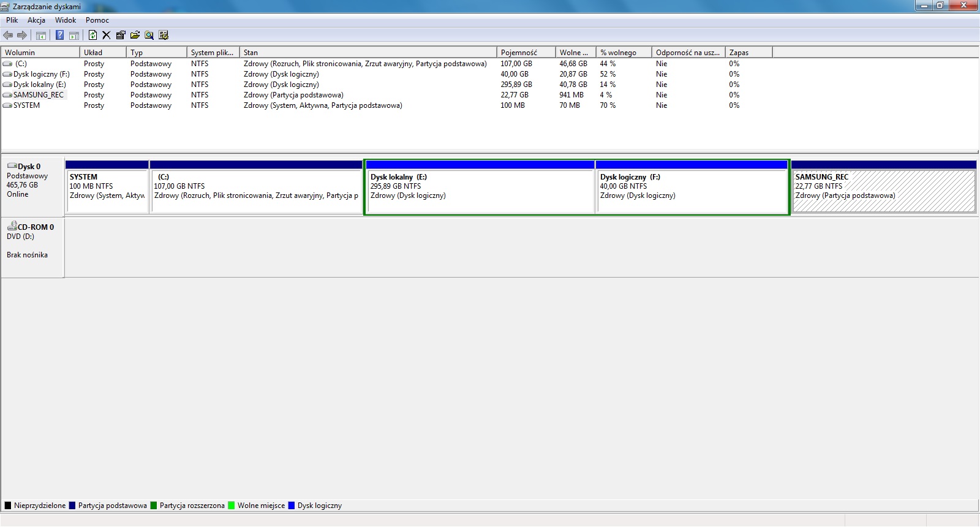Open Help with the question mark icon
This screenshot has width=980, height=527.
click(x=59, y=36)
